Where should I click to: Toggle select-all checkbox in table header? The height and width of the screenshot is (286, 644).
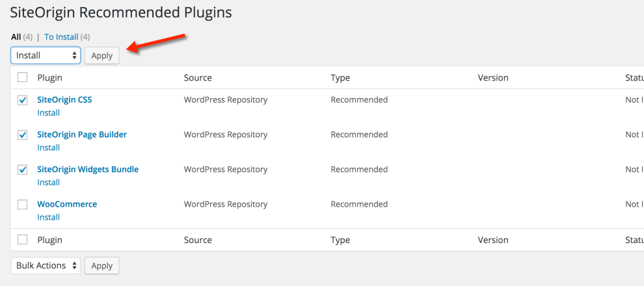(23, 78)
